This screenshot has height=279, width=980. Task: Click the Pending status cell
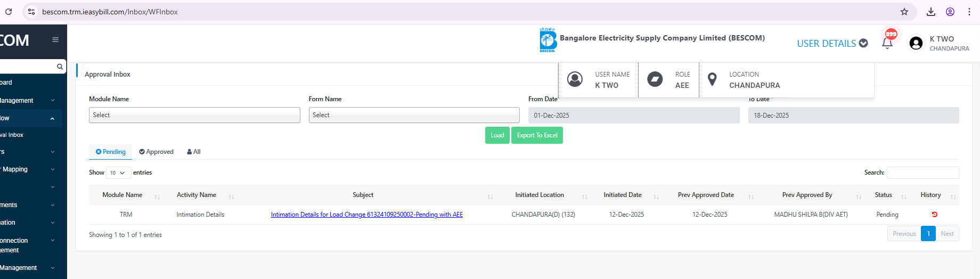click(887, 215)
